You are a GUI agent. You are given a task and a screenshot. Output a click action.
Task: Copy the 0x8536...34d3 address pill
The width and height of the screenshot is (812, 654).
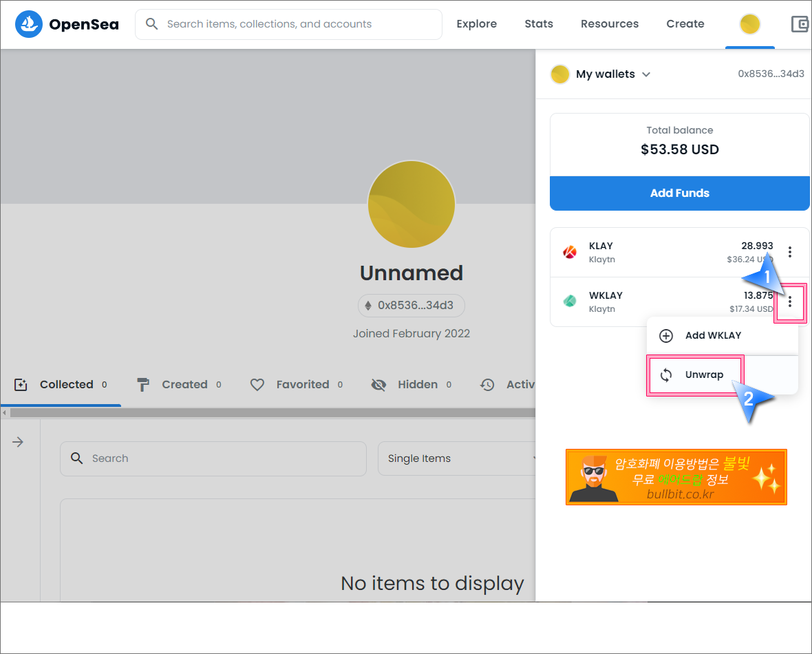(x=412, y=306)
